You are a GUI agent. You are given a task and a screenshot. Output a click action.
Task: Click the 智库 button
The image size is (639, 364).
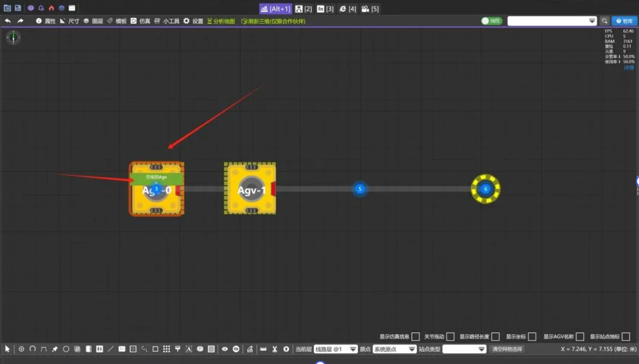[x=624, y=21]
